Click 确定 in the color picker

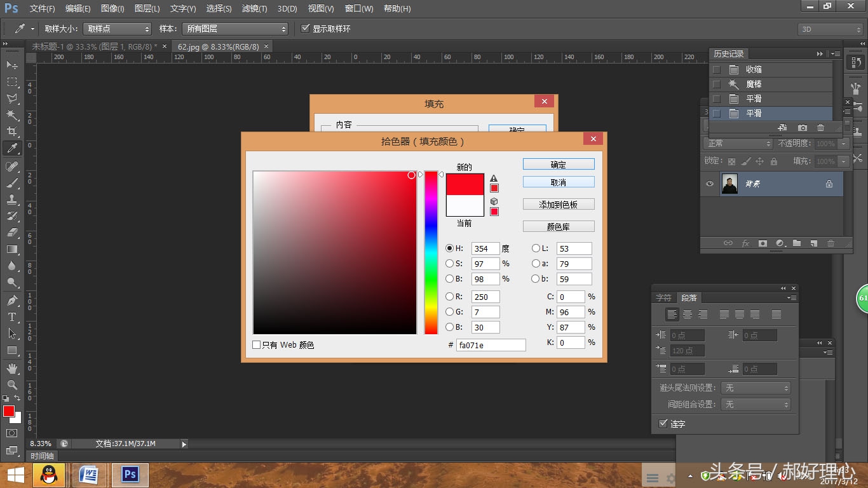tap(558, 165)
